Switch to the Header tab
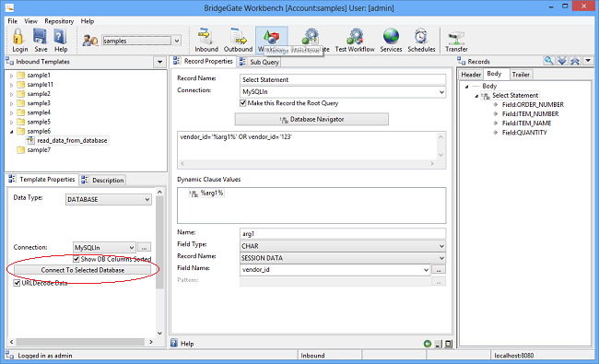This screenshot has width=599, height=364. 471,75
